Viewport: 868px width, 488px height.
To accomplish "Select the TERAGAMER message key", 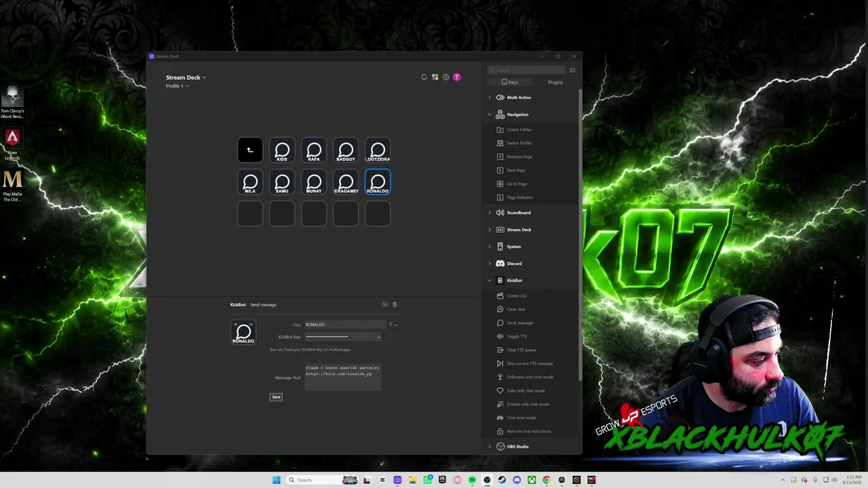I will coord(346,182).
